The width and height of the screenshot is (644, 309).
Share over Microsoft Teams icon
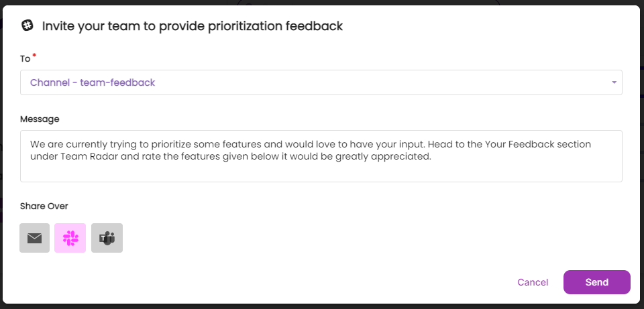pyautogui.click(x=107, y=238)
